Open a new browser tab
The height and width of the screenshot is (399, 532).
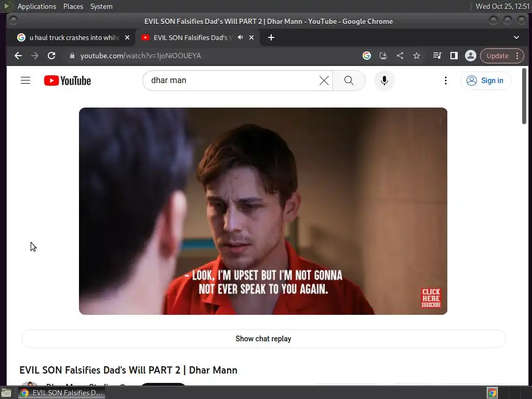[271, 37]
